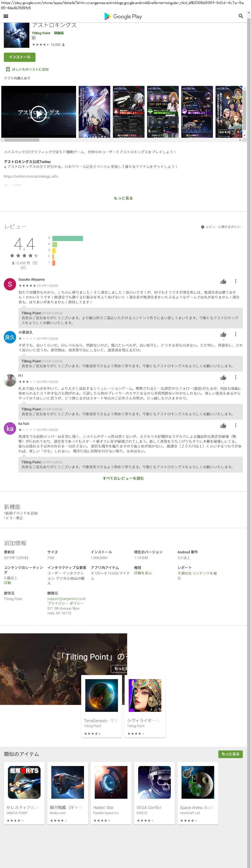Screen dimensions: 251x868
Task: Open すべてのレビューを読む link
Action: pyautogui.click(x=123, y=478)
